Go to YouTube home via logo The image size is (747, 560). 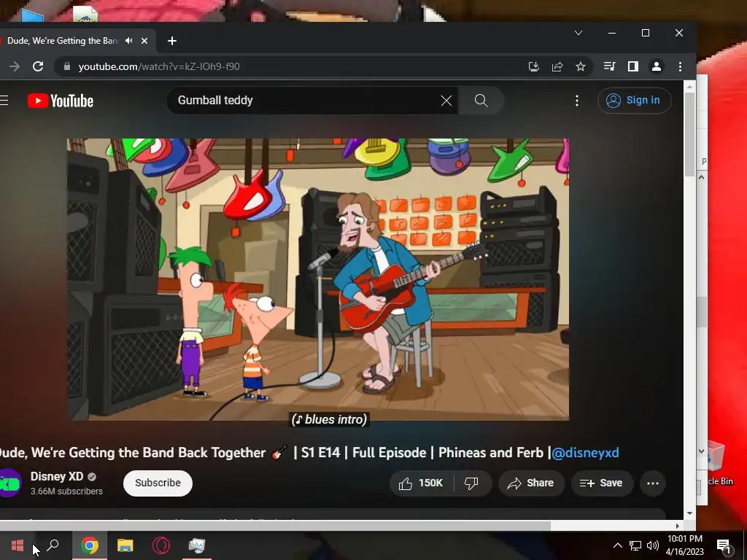click(x=61, y=101)
